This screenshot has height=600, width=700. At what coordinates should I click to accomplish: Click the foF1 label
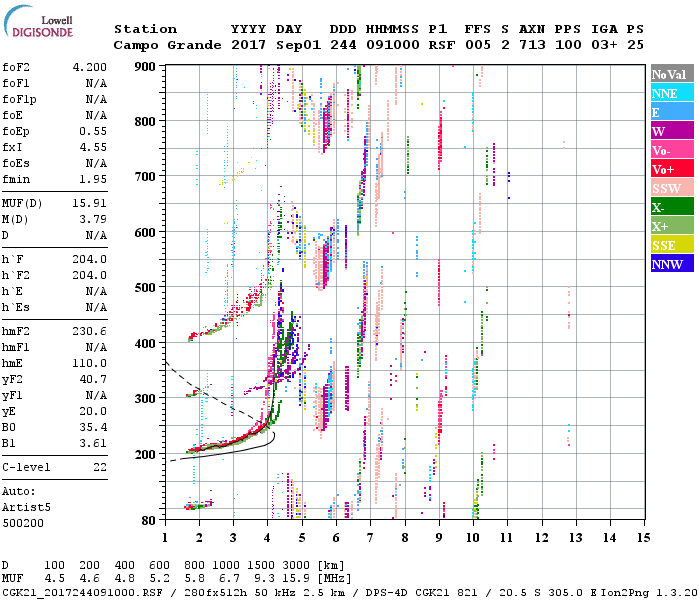tap(16, 83)
